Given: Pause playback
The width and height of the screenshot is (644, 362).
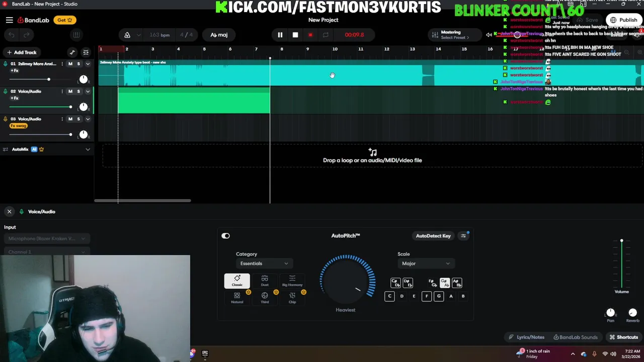Looking at the screenshot, I should [280, 35].
